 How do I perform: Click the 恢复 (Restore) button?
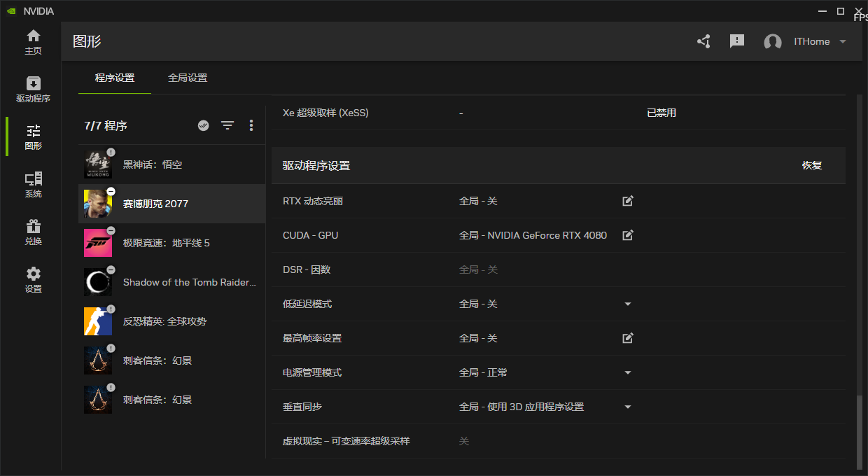point(812,165)
